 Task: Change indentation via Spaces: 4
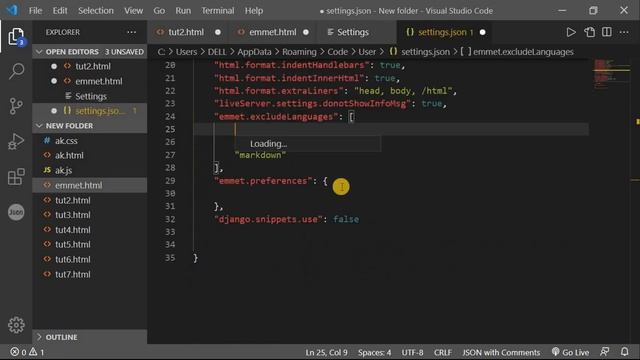click(x=374, y=352)
